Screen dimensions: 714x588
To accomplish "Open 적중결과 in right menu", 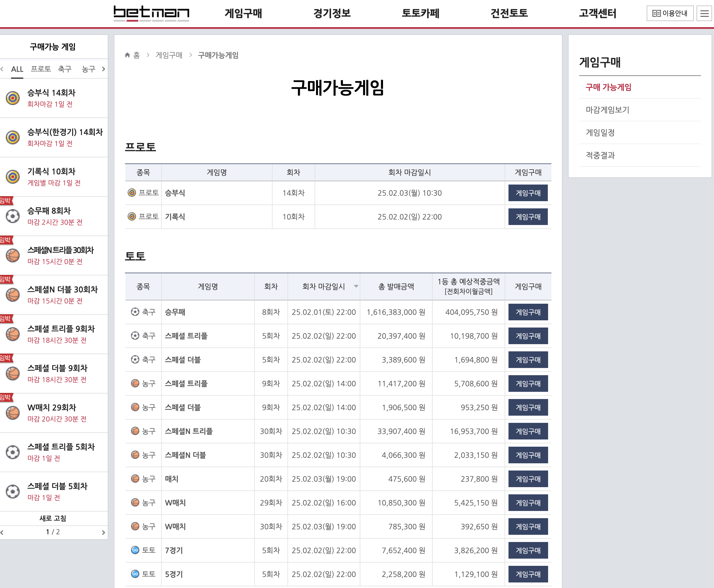I will tap(600, 155).
